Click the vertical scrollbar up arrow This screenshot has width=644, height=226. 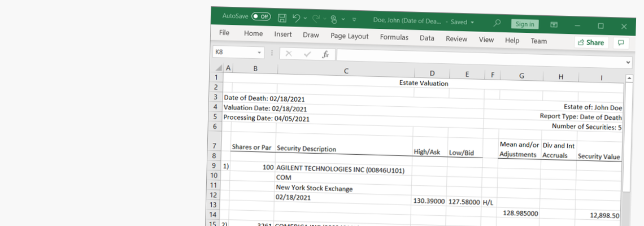[629, 77]
